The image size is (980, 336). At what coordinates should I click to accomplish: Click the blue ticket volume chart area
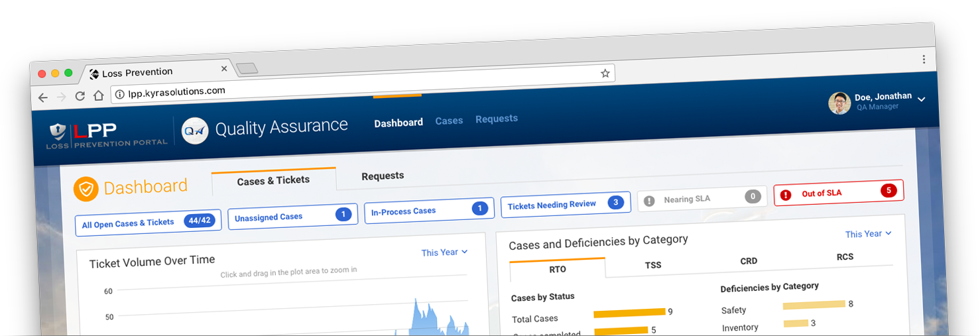[x=431, y=319]
